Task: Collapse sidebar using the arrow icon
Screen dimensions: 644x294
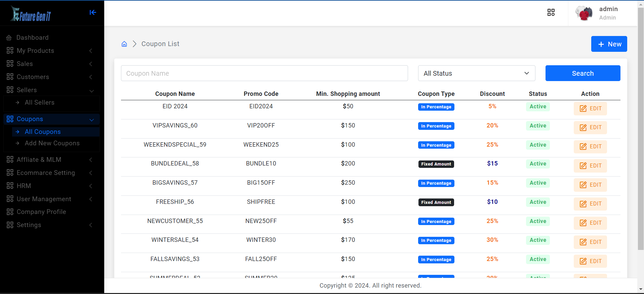Action: pyautogui.click(x=93, y=12)
